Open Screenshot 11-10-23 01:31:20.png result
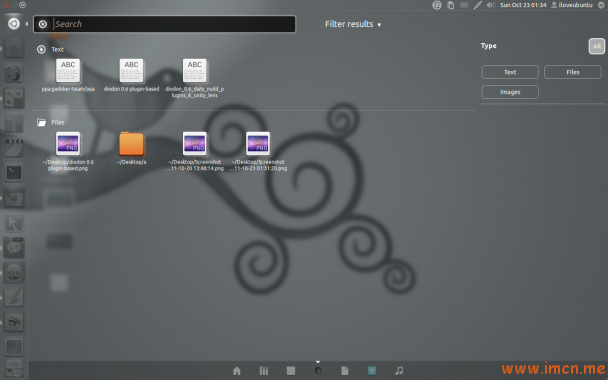The width and height of the screenshot is (608, 380). pyautogui.click(x=258, y=151)
